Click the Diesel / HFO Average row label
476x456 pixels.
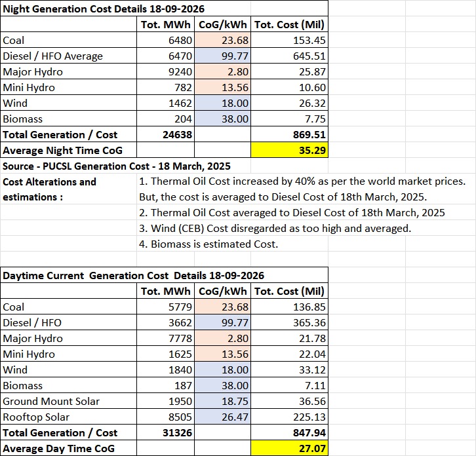tap(69, 56)
